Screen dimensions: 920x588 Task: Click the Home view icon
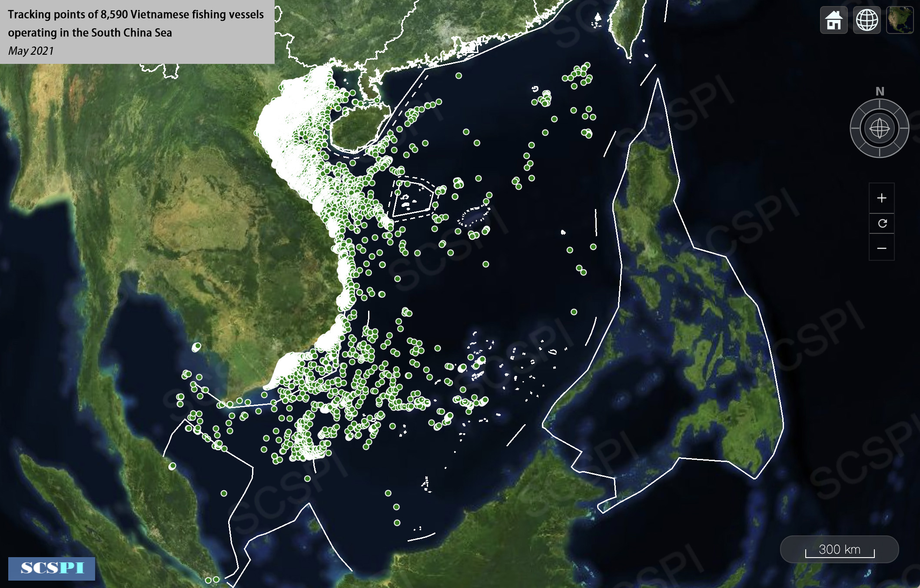834,20
